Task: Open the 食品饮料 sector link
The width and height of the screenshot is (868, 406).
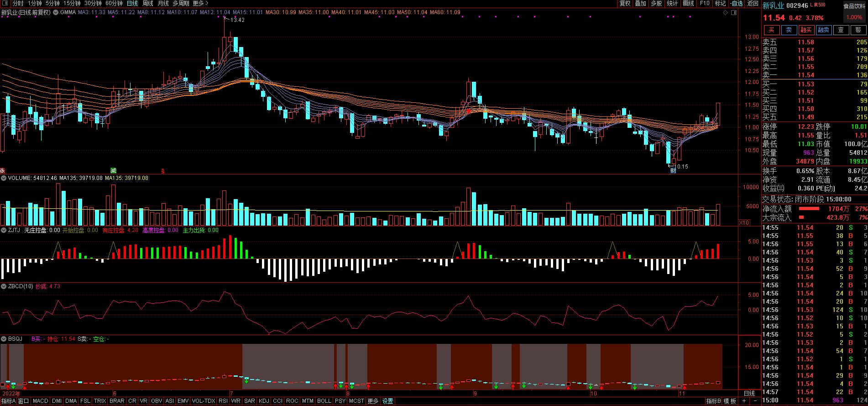Action: tap(854, 6)
